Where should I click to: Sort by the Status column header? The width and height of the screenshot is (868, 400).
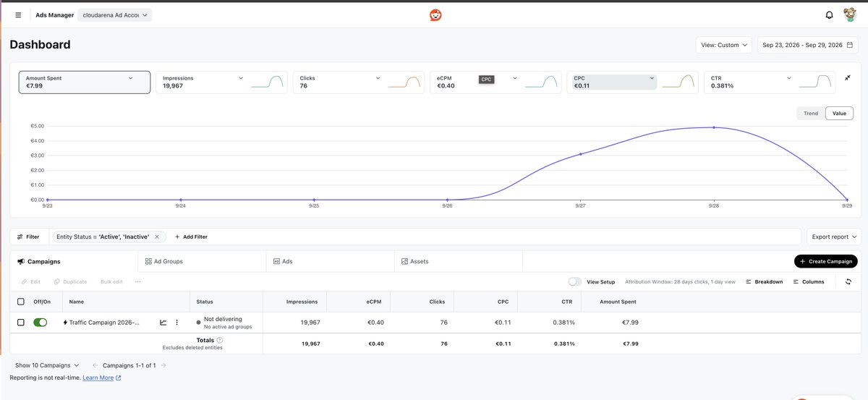[x=205, y=302]
